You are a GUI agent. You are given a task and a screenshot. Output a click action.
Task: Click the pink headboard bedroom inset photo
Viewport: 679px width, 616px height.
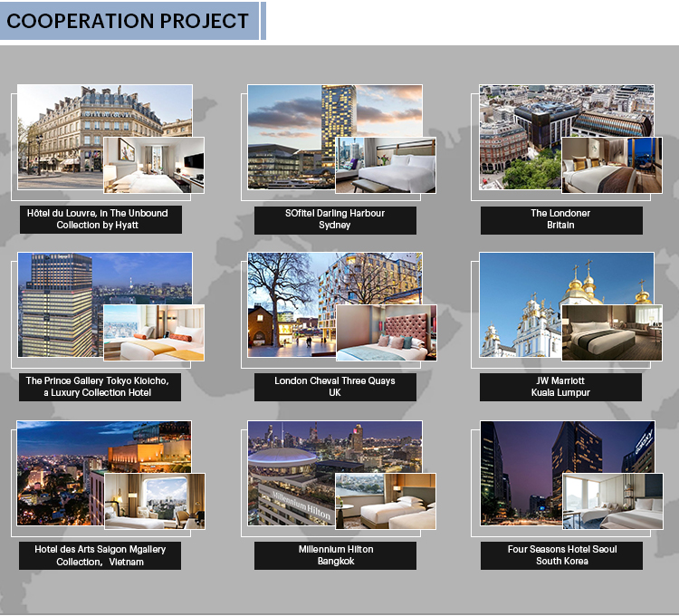(x=387, y=332)
